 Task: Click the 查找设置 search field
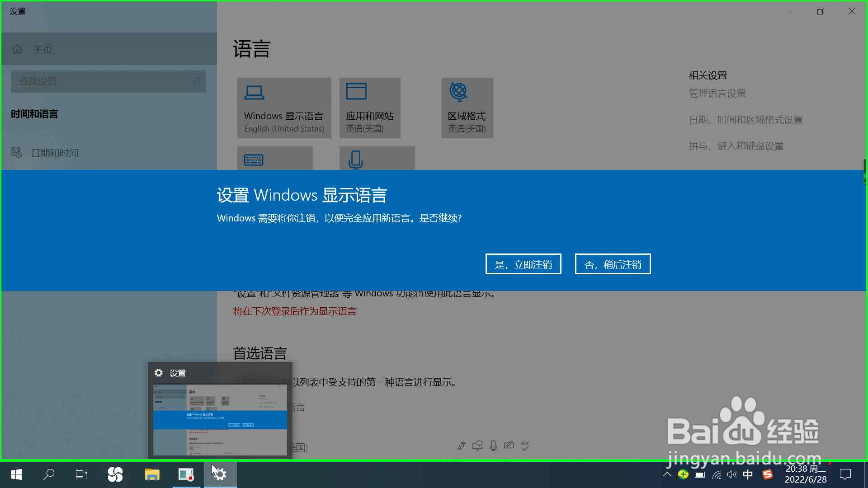108,81
